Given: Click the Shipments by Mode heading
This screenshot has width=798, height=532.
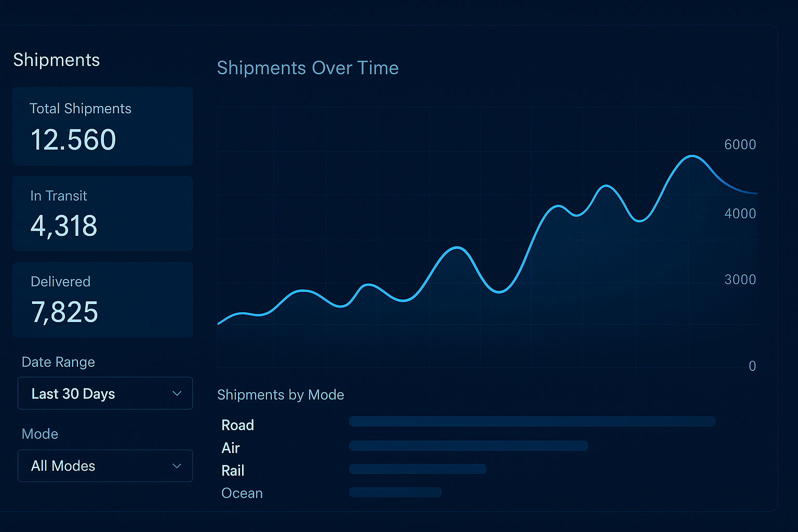Looking at the screenshot, I should pos(281,395).
